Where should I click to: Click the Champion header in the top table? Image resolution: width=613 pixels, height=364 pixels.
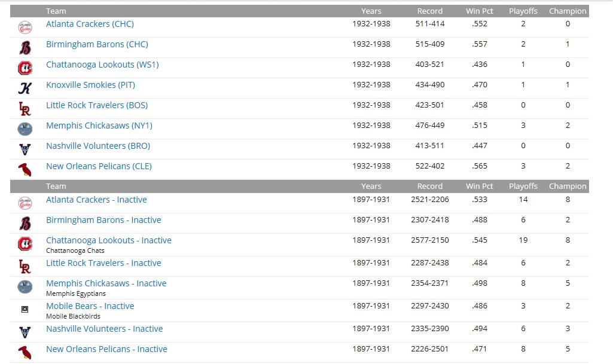point(568,11)
